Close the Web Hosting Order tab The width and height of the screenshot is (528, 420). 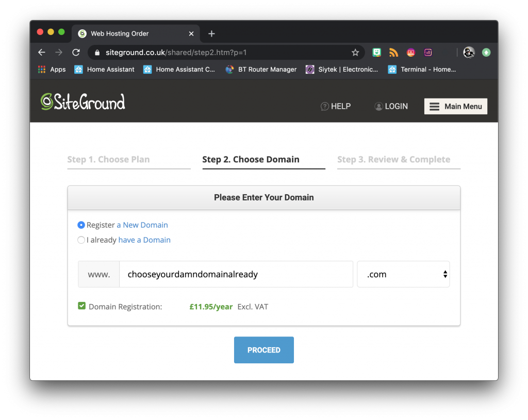(191, 33)
